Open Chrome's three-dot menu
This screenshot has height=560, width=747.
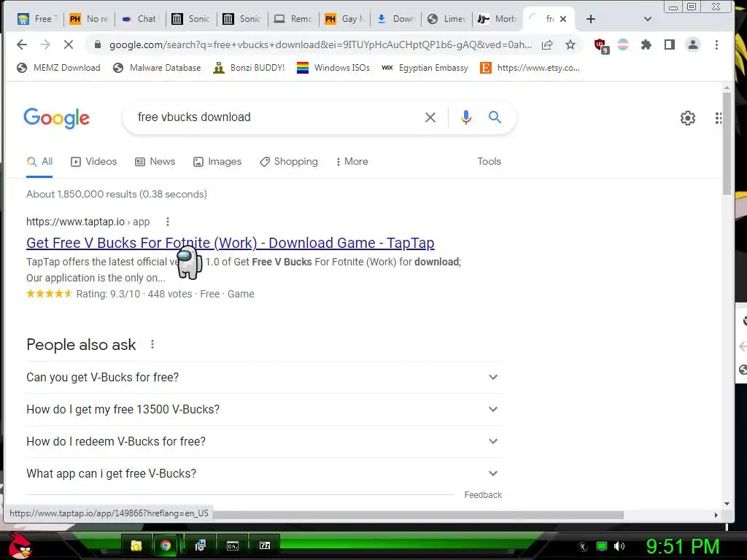(716, 44)
